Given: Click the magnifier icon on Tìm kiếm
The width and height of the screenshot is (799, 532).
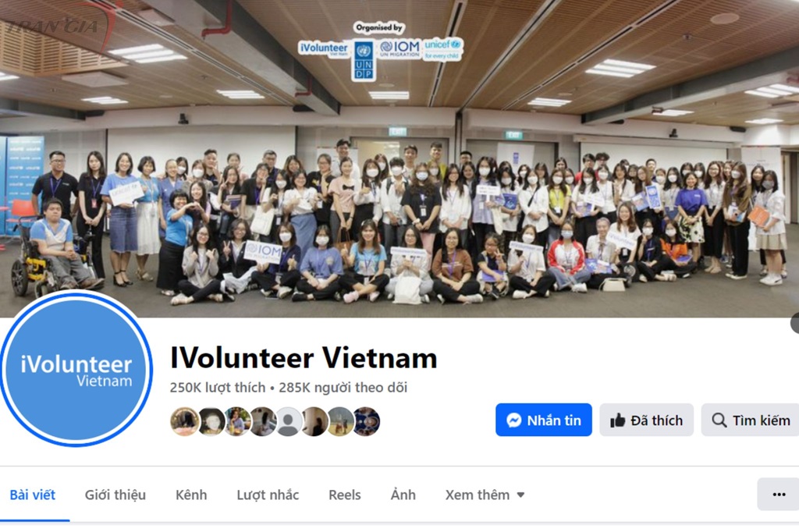Looking at the screenshot, I should click(719, 420).
